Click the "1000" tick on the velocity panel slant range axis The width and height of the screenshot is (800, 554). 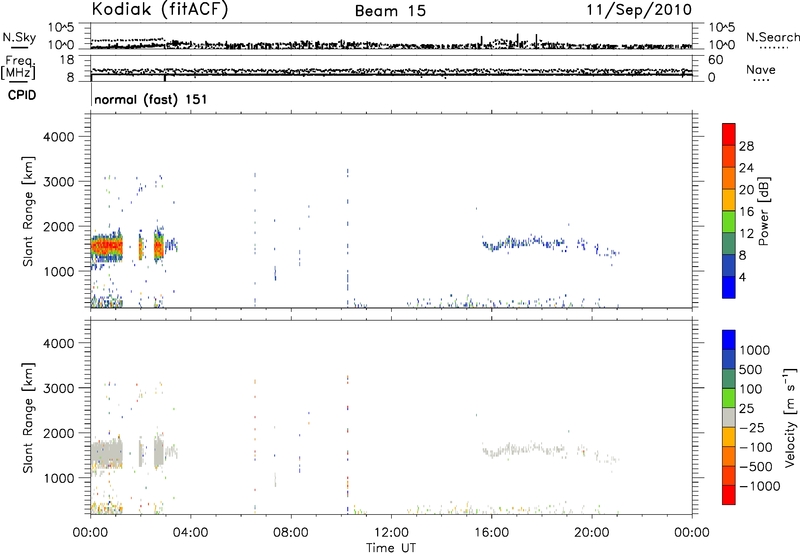click(x=59, y=478)
